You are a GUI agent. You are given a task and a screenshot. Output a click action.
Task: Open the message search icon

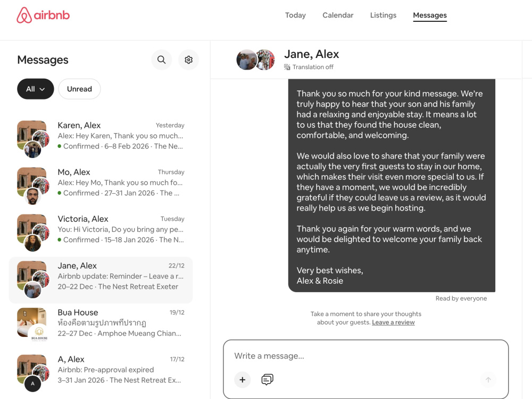(x=162, y=60)
